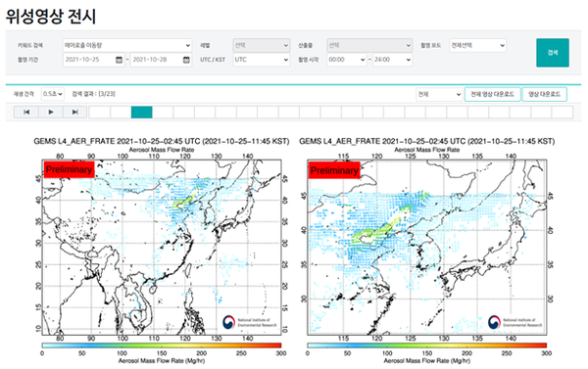Play the satellite image animation

51,112
